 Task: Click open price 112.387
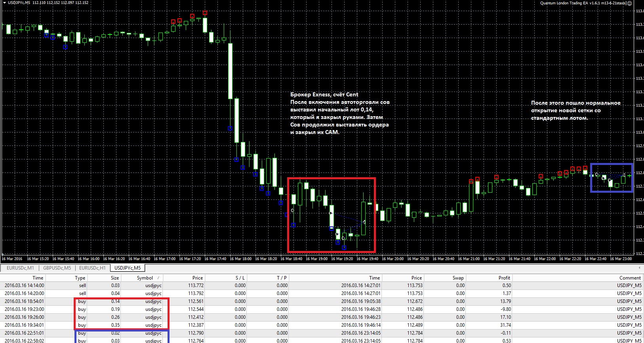pyautogui.click(x=196, y=325)
